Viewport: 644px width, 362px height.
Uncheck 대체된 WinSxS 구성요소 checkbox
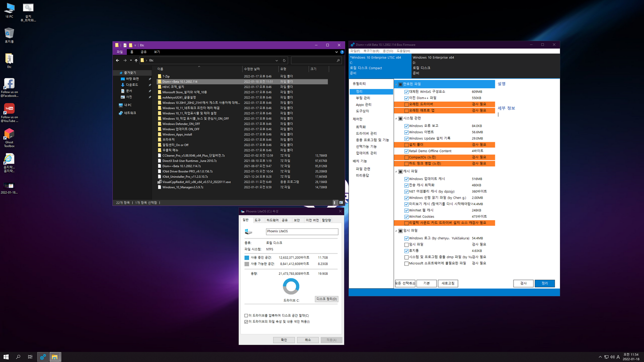pyautogui.click(x=406, y=92)
